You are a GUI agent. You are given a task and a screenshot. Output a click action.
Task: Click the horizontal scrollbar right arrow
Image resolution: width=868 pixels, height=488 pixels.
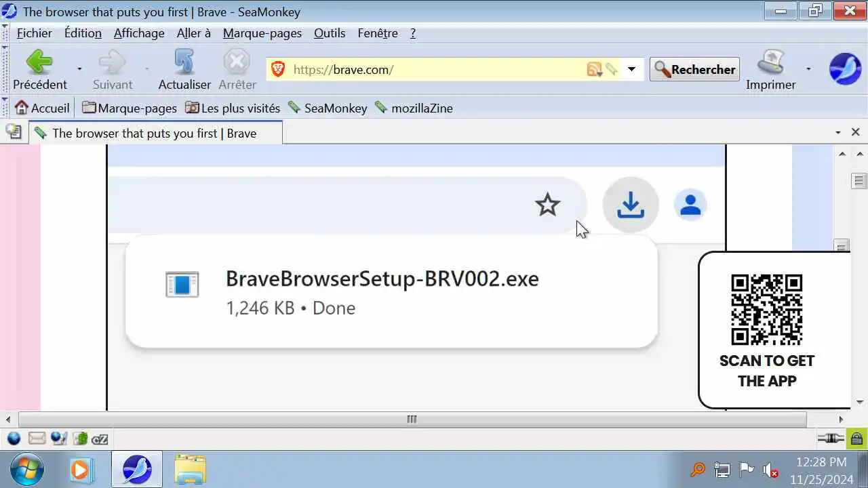tap(842, 420)
